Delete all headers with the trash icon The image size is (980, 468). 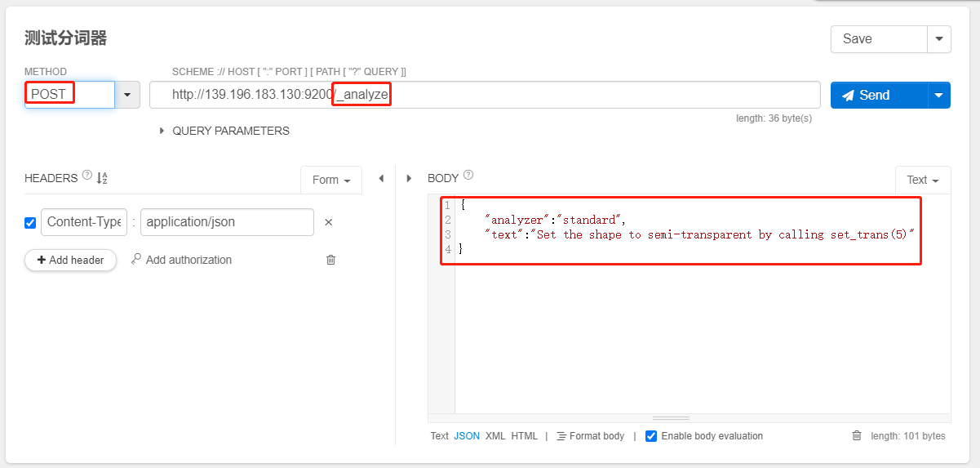330,260
